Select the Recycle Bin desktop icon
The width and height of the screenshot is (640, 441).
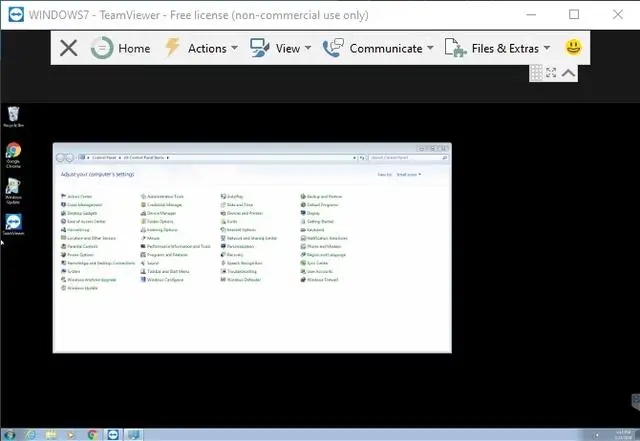(x=13, y=117)
